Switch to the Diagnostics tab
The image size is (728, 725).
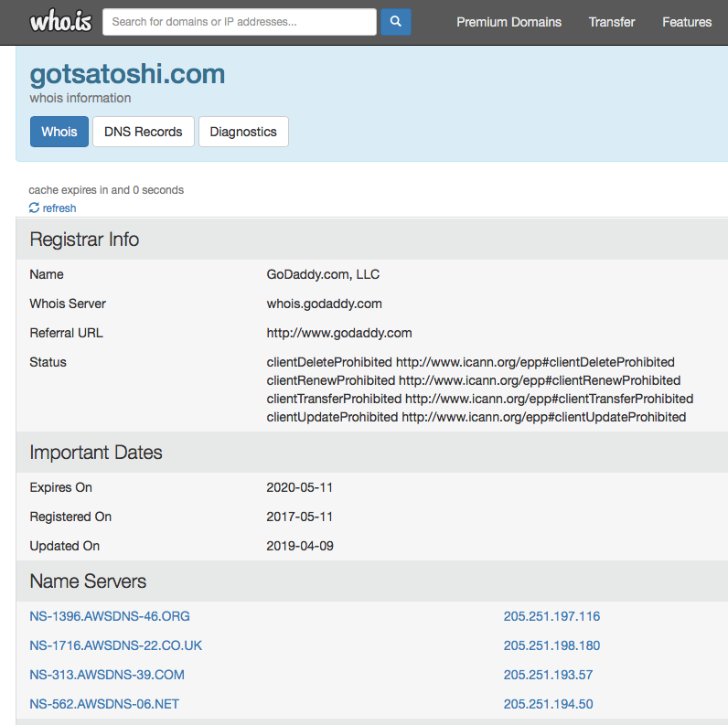(243, 132)
